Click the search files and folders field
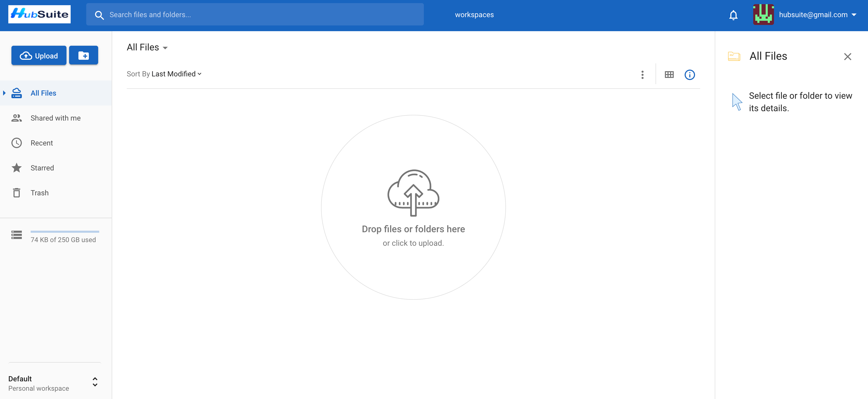The height and width of the screenshot is (399, 868). pos(256,14)
